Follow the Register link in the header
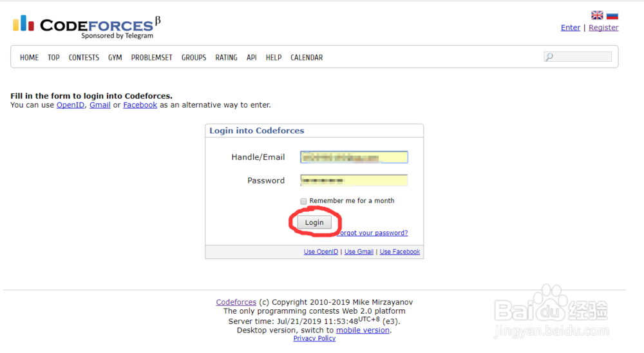 click(x=603, y=28)
